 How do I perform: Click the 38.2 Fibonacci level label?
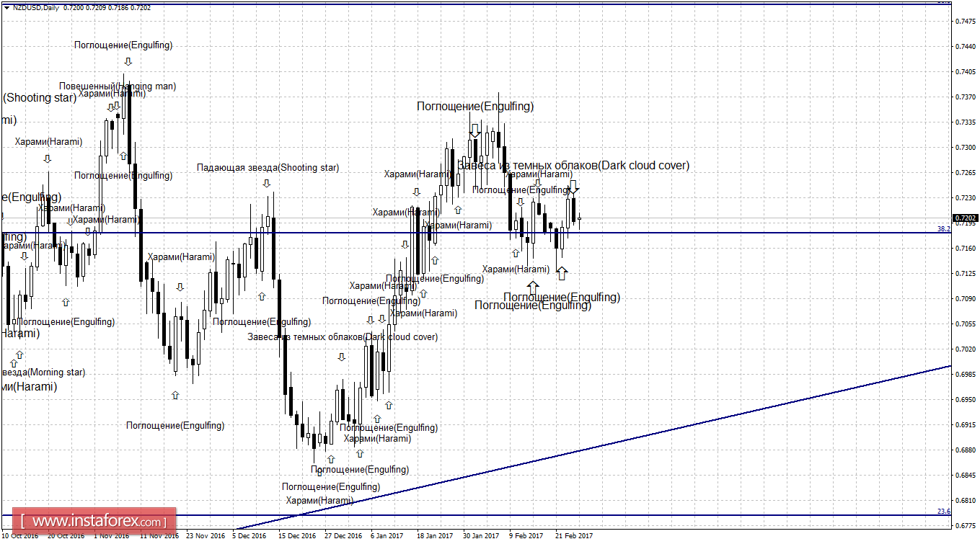(944, 229)
